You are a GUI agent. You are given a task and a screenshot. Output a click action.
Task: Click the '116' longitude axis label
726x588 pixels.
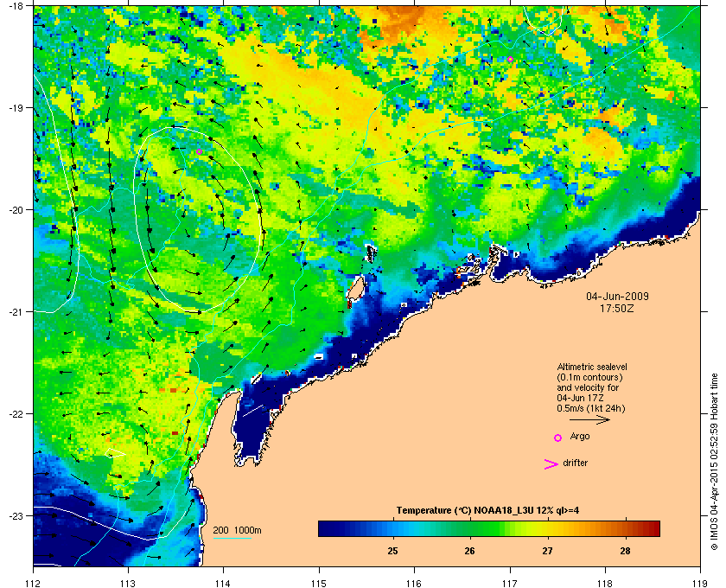pyautogui.click(x=414, y=584)
